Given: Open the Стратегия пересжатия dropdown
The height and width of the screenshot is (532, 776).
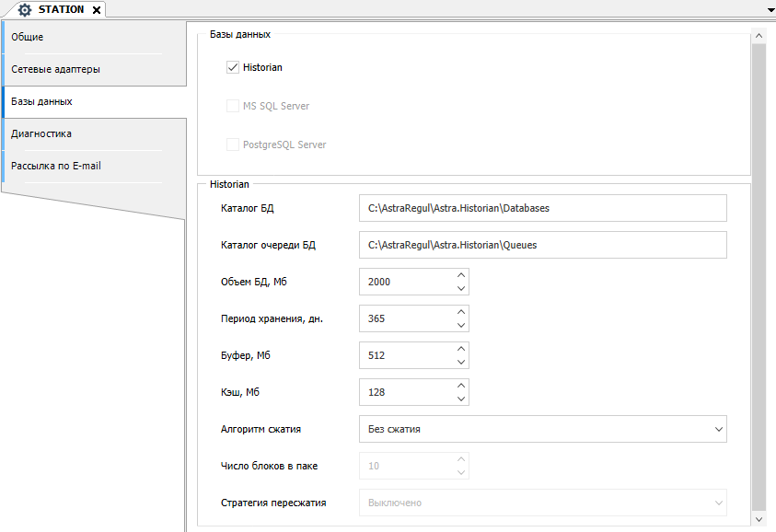Looking at the screenshot, I should (718, 503).
